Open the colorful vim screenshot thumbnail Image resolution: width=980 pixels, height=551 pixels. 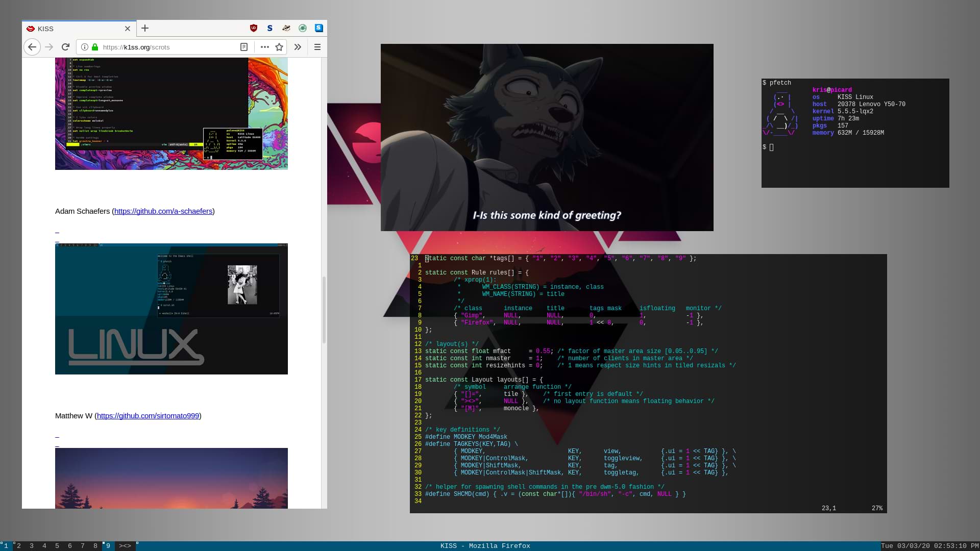[x=171, y=113]
